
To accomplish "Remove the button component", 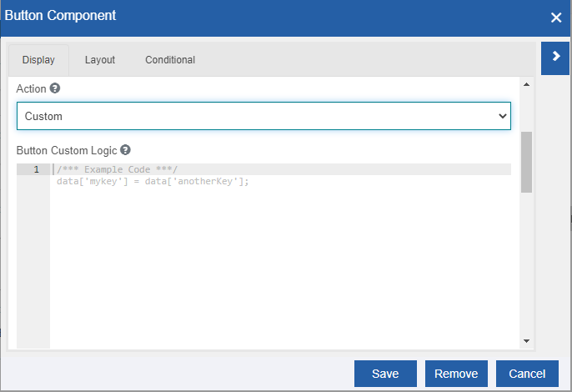I will point(456,374).
